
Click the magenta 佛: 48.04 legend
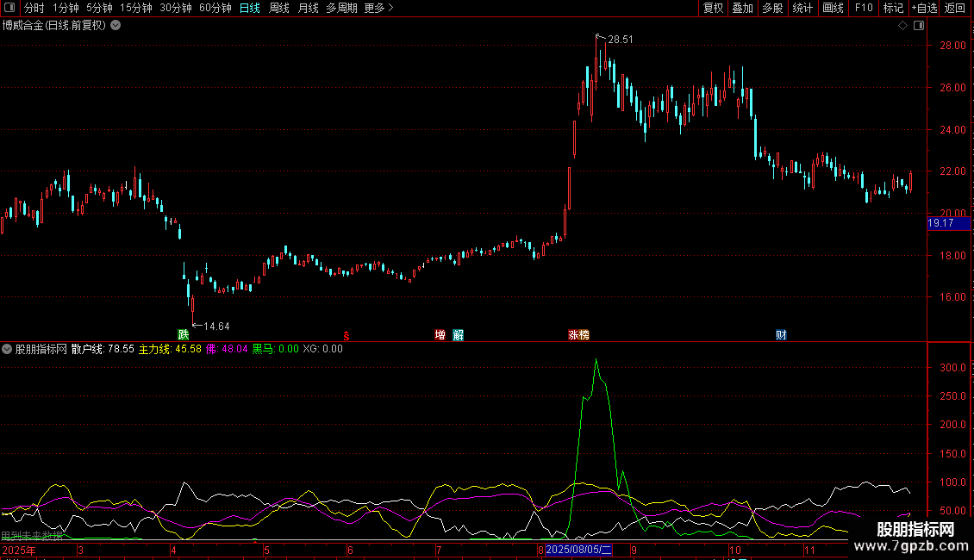click(227, 349)
